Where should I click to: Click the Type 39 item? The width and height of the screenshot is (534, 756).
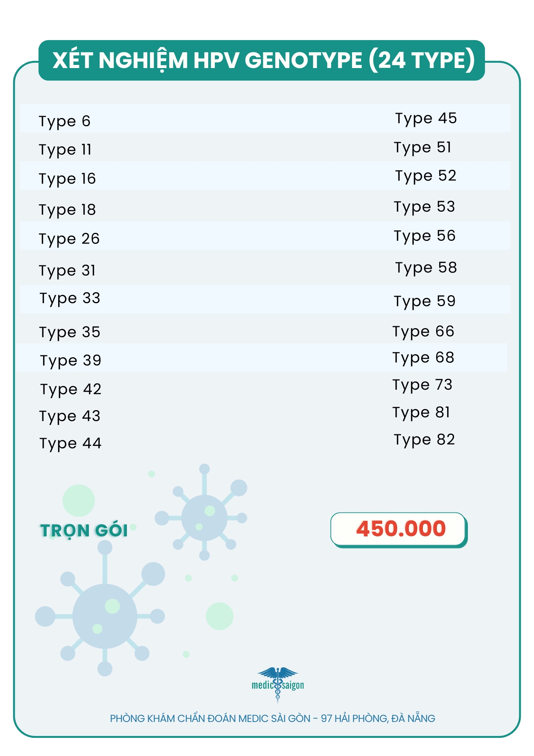tap(71, 361)
